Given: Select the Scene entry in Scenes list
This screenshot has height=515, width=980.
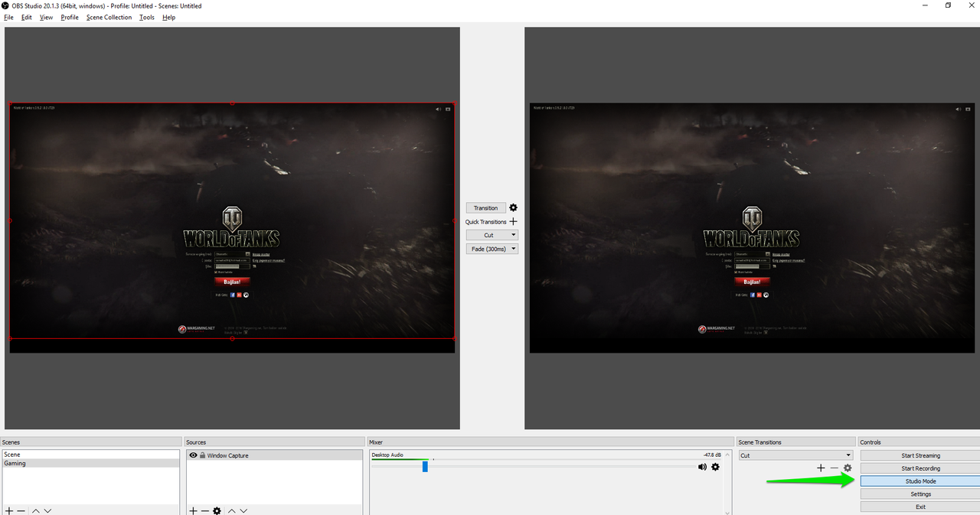Looking at the screenshot, I should tap(90, 455).
